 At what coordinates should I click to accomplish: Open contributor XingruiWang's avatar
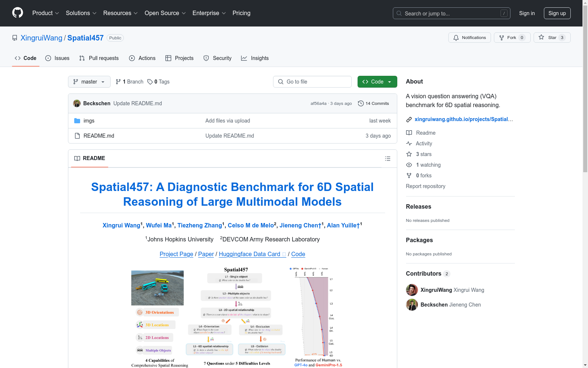point(412,290)
